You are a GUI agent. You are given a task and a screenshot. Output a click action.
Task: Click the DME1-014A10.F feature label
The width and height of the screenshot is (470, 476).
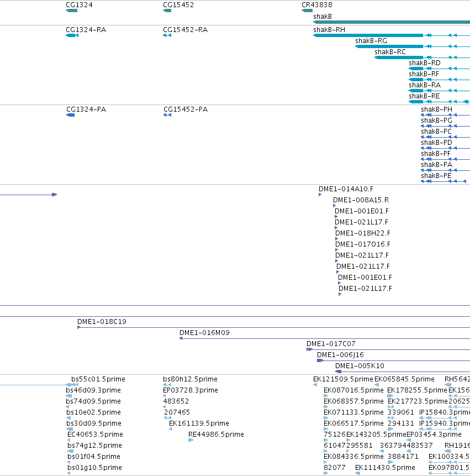tap(346, 189)
